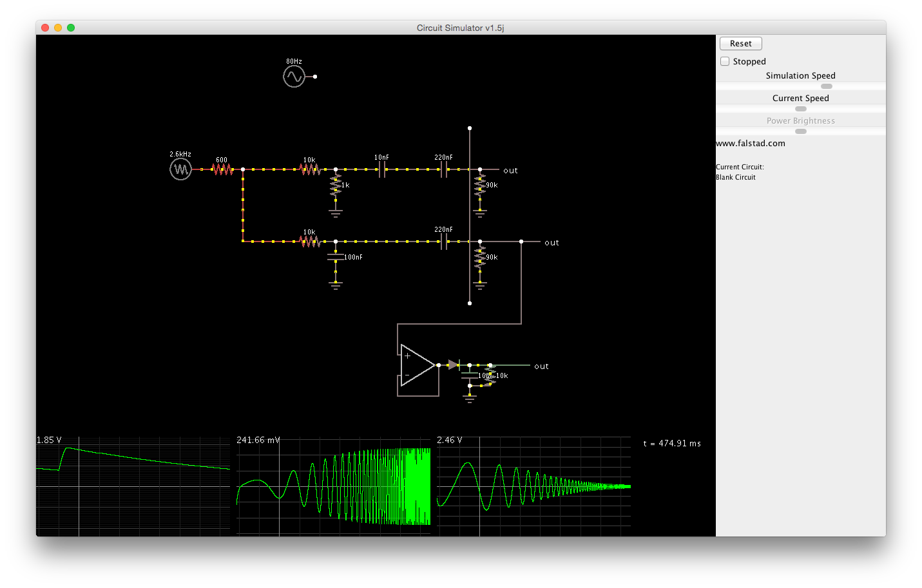Select the lower 220nF capacitor
This screenshot has width=922, height=588.
(443, 242)
